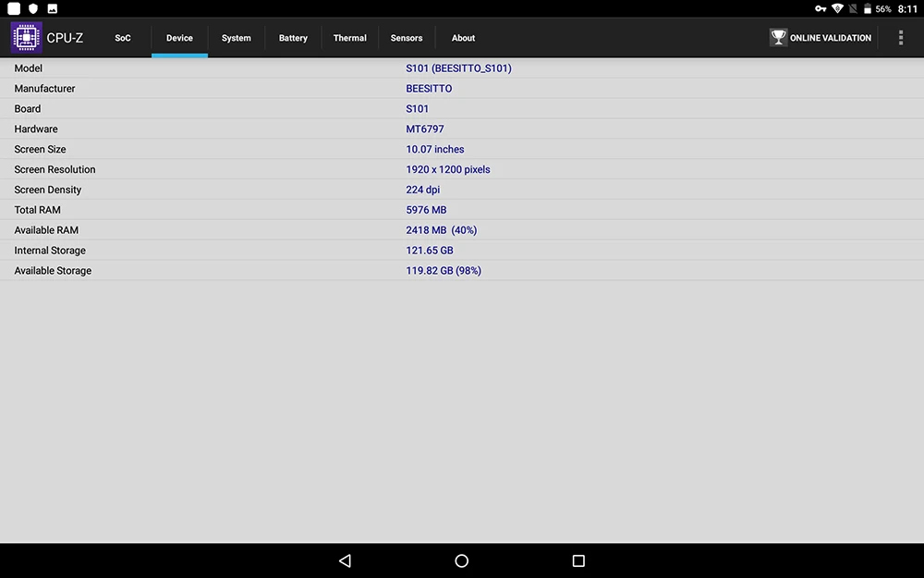The width and height of the screenshot is (924, 578).
Task: Switch to the SoC tab
Action: coord(123,38)
